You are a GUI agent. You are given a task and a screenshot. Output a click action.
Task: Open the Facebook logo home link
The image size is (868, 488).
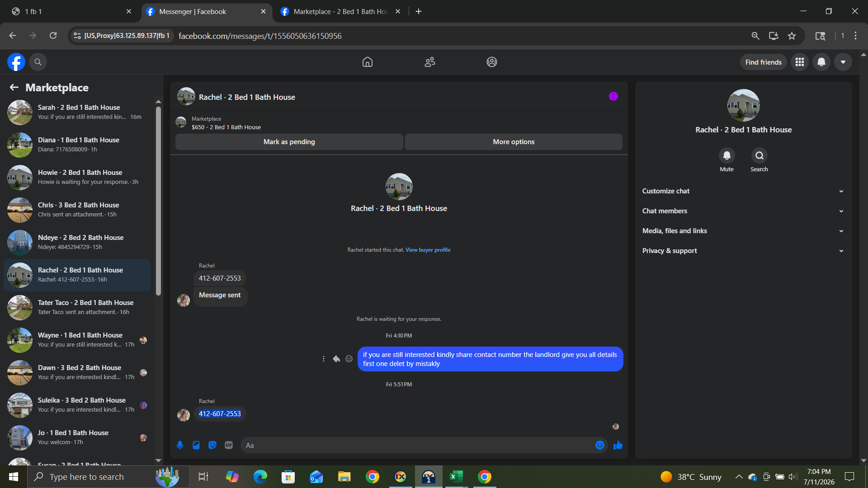tap(16, 62)
